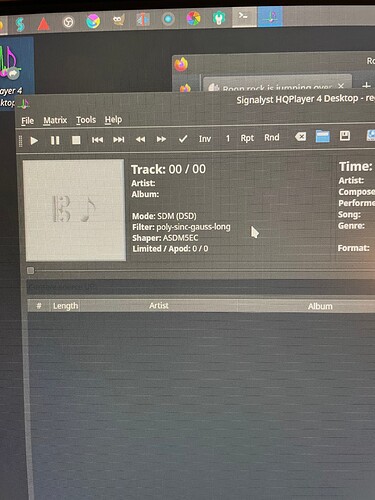
Task: Open the File menu
Action: tap(27, 121)
